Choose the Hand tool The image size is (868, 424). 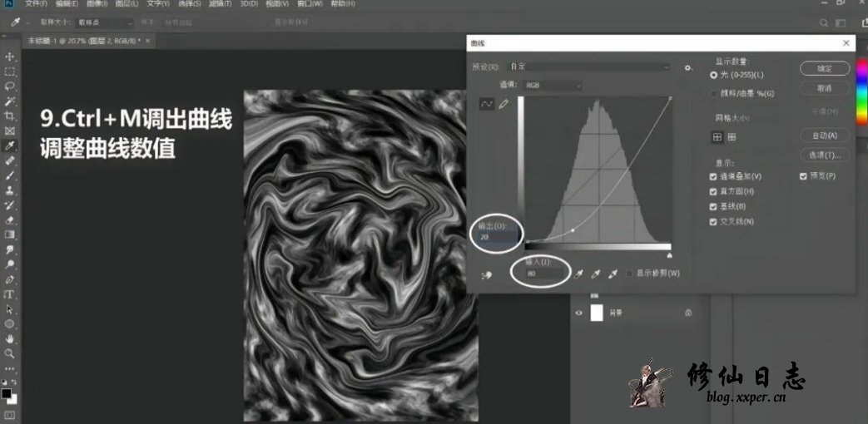(x=10, y=338)
